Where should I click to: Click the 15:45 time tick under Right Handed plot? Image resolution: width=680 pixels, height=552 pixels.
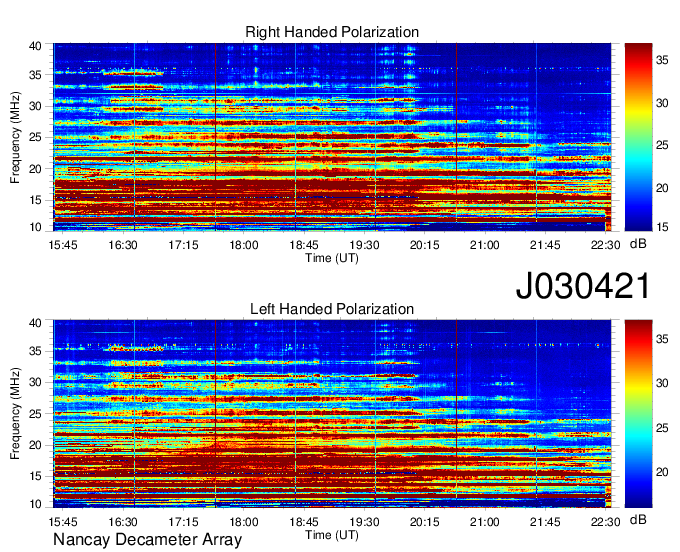[x=63, y=245]
